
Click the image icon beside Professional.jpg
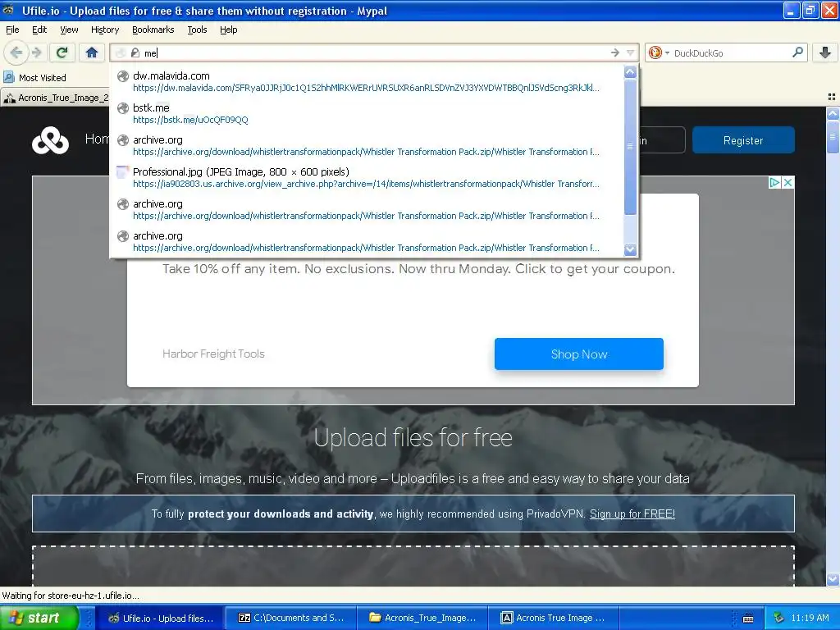click(x=123, y=172)
